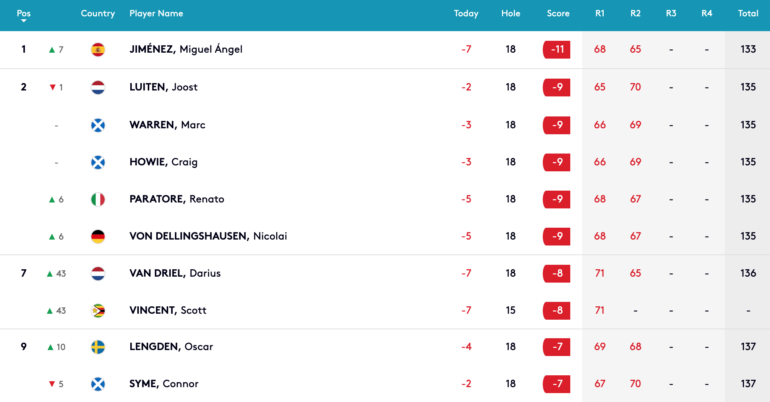Click the green up arrow for Van Driel
The image size is (770, 402).
[x=50, y=274]
